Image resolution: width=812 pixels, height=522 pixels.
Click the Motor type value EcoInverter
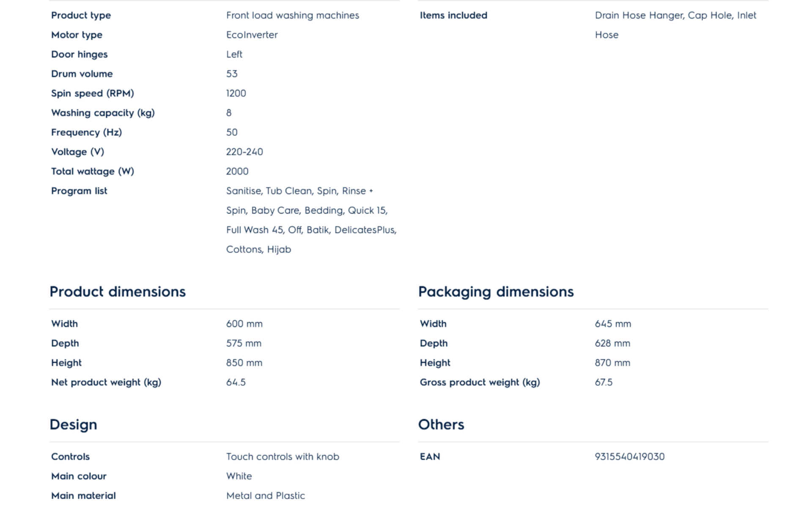pos(252,35)
